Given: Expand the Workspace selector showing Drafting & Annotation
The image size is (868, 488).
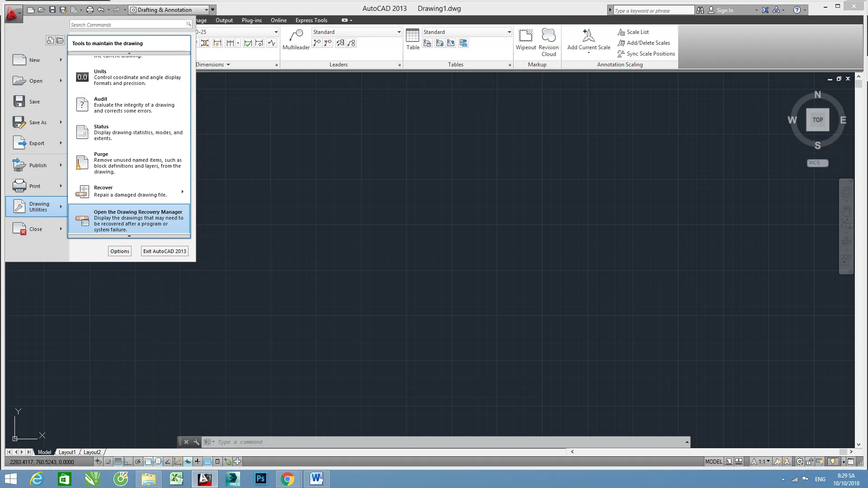Looking at the screenshot, I should click(207, 9).
